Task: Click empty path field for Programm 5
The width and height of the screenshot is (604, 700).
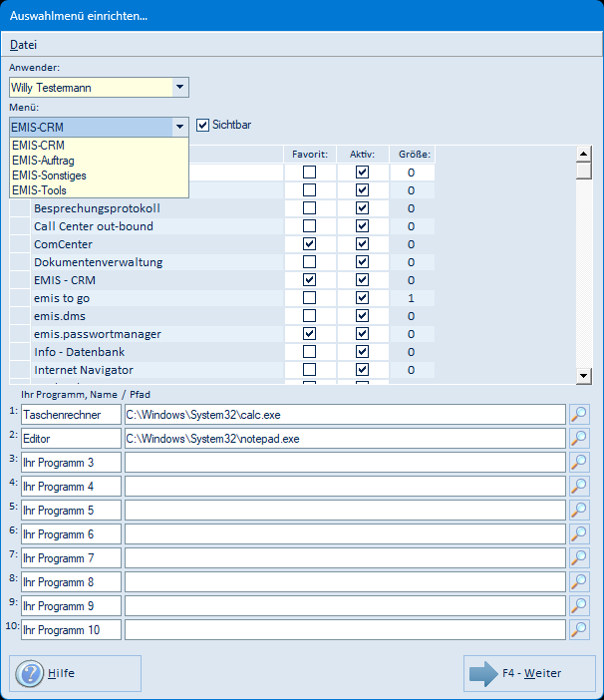Action: (x=345, y=510)
